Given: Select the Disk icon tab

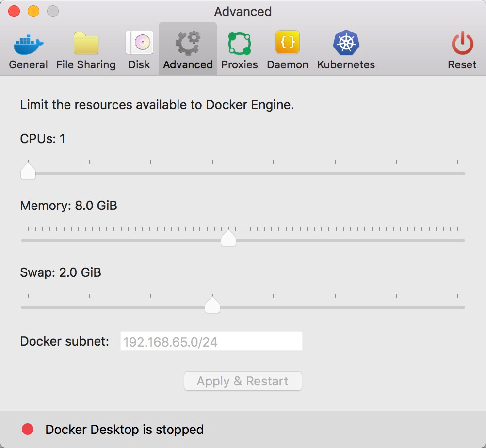Looking at the screenshot, I should pyautogui.click(x=139, y=43).
